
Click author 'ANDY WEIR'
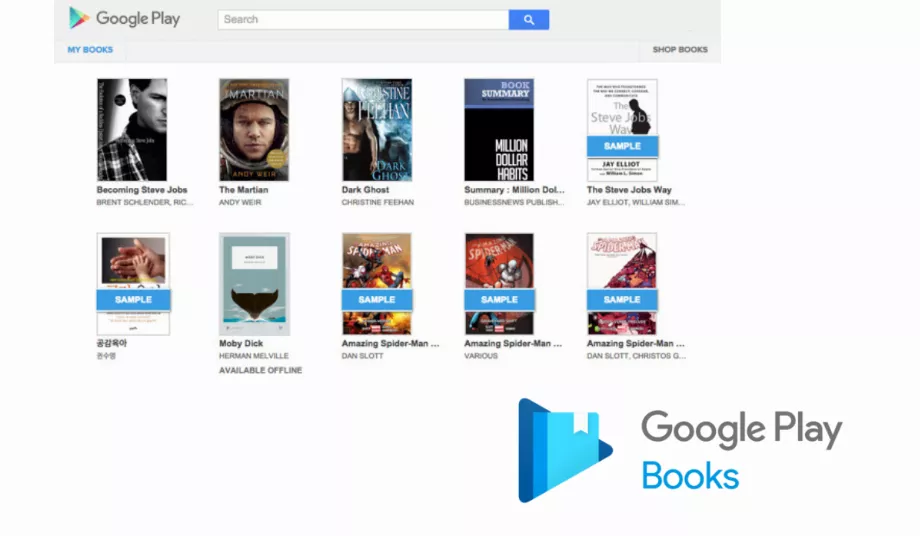tap(240, 202)
